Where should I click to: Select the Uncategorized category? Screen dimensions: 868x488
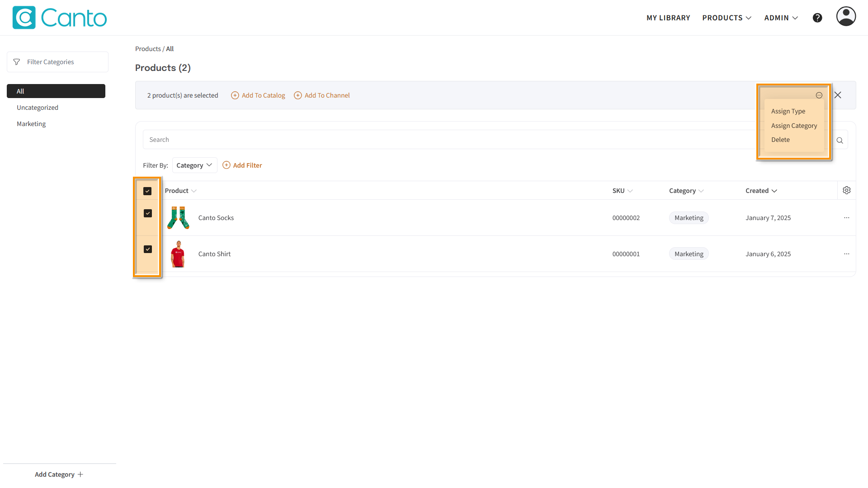pyautogui.click(x=38, y=108)
